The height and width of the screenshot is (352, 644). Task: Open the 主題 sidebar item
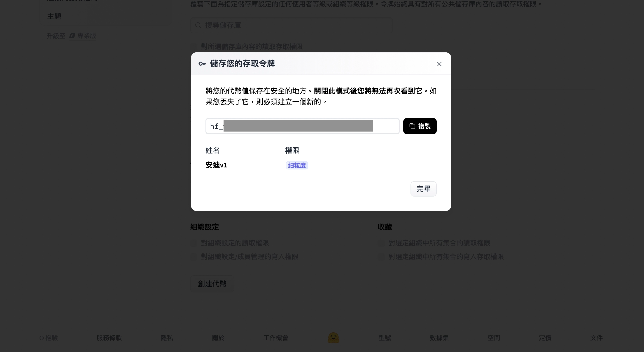coord(54,16)
